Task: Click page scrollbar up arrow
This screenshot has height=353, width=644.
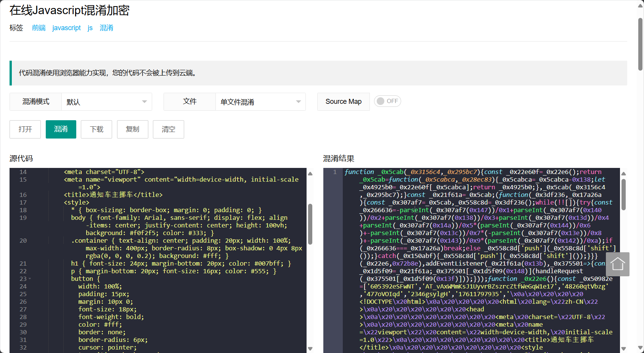Action: [x=641, y=5]
